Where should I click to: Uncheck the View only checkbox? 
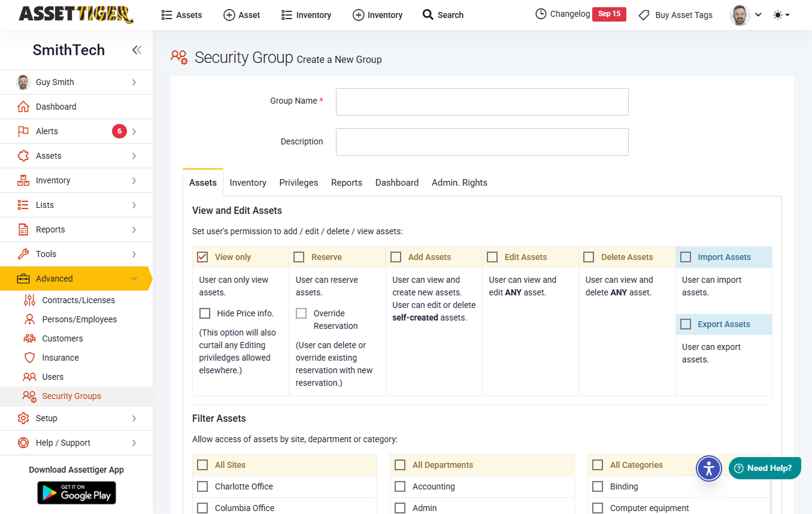point(203,257)
